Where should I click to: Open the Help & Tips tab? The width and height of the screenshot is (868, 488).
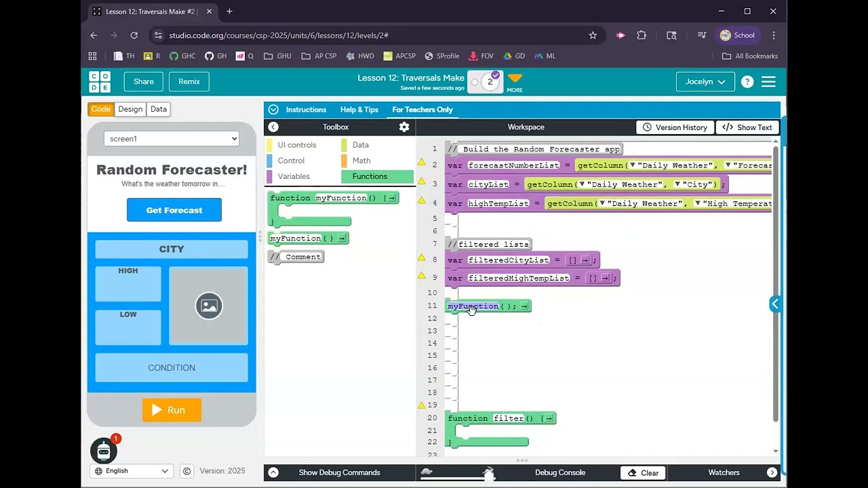[359, 110]
